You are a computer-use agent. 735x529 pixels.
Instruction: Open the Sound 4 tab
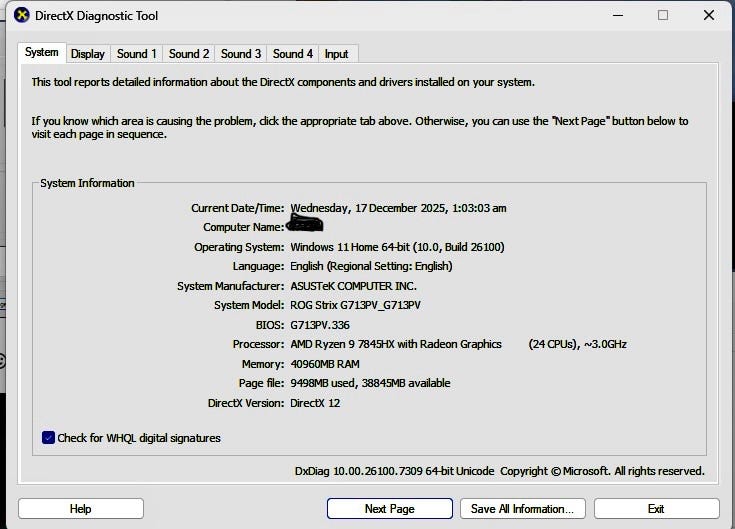[293, 54]
